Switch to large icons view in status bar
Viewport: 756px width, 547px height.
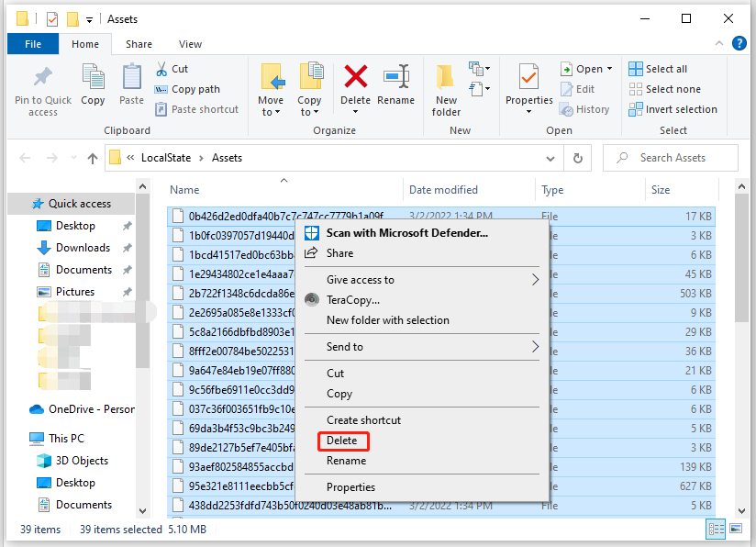[x=736, y=529]
